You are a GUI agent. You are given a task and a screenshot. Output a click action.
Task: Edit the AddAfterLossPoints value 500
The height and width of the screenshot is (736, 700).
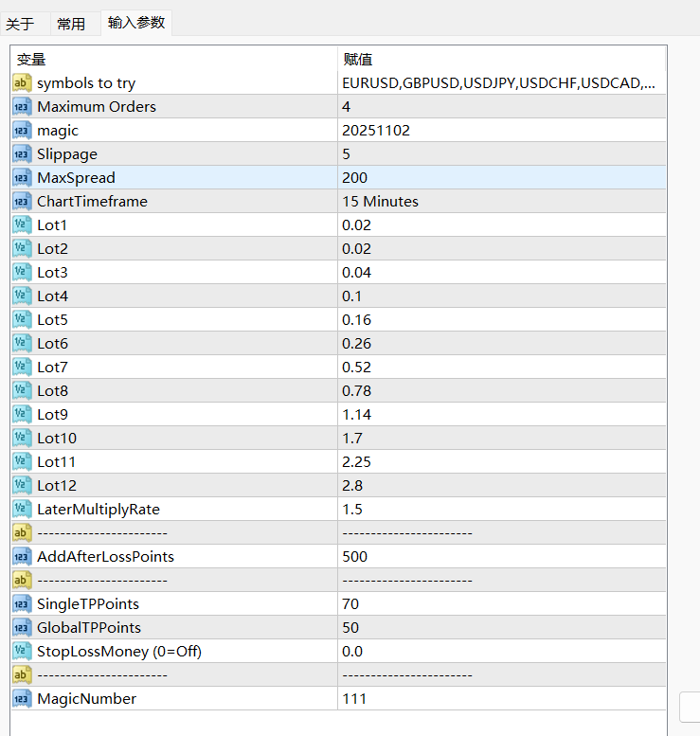click(501, 556)
